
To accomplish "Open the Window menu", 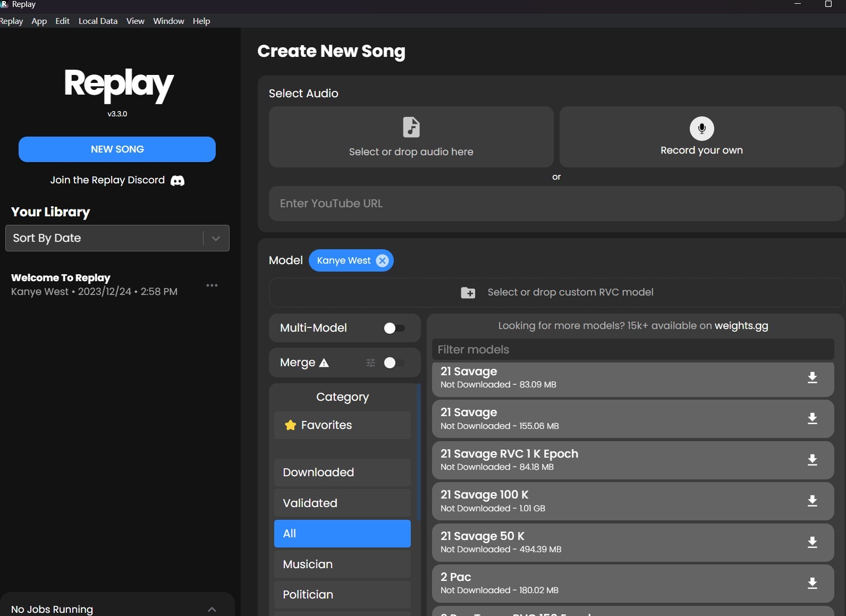I will 168,21.
